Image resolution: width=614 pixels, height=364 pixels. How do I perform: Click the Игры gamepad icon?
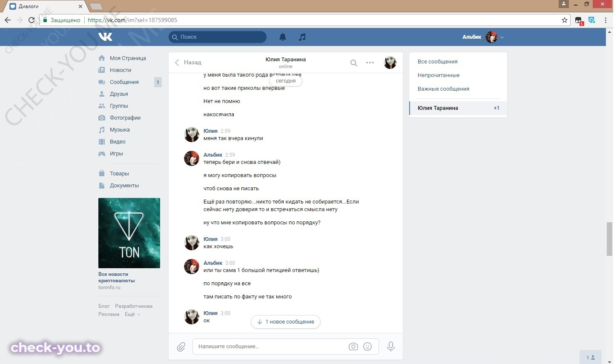click(102, 154)
